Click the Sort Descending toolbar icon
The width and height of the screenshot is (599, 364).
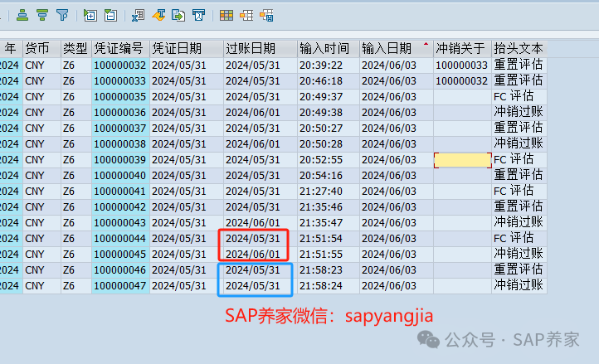[42, 16]
